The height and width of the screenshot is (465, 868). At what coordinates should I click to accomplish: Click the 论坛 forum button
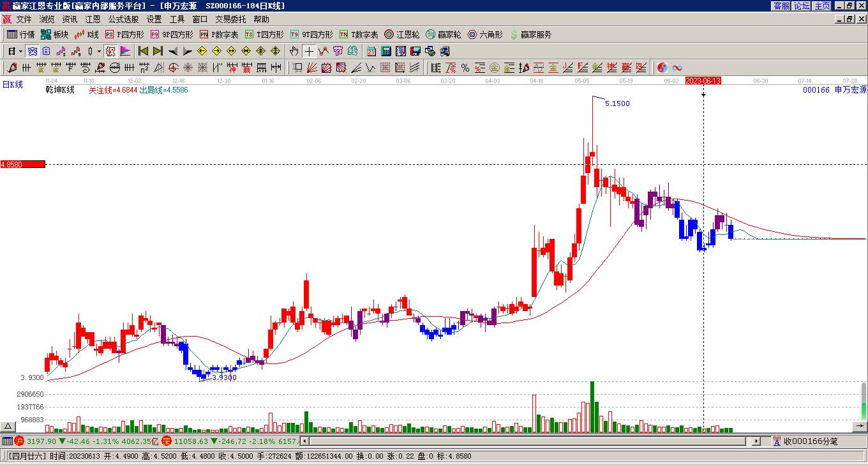coord(802,6)
